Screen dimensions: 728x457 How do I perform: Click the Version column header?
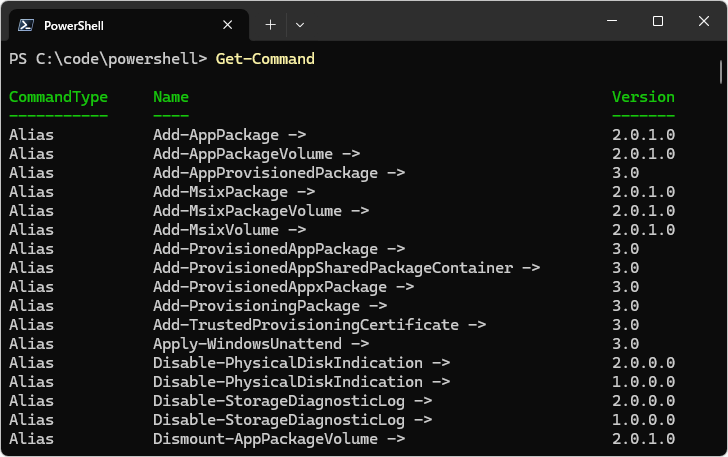(643, 97)
